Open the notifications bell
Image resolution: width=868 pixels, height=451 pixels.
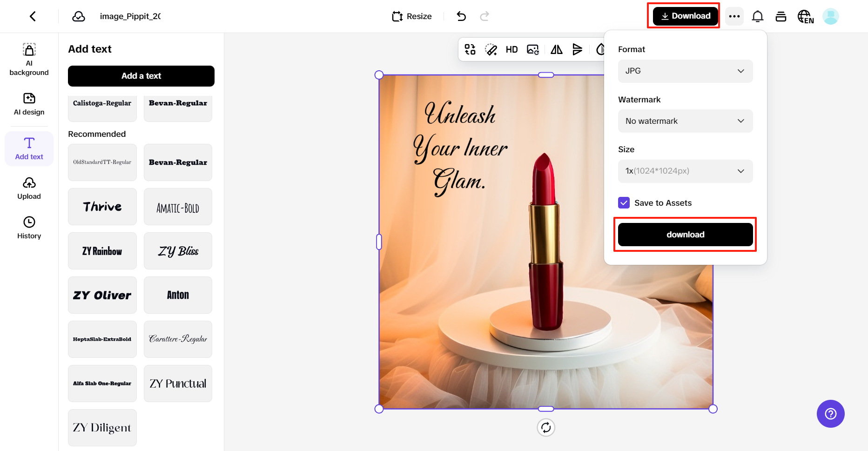click(758, 16)
